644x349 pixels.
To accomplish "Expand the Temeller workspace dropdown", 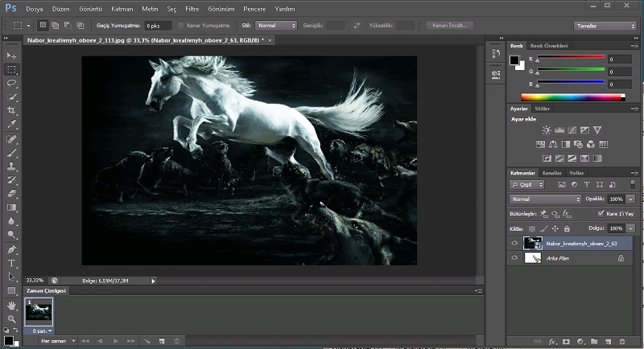I will (605, 26).
